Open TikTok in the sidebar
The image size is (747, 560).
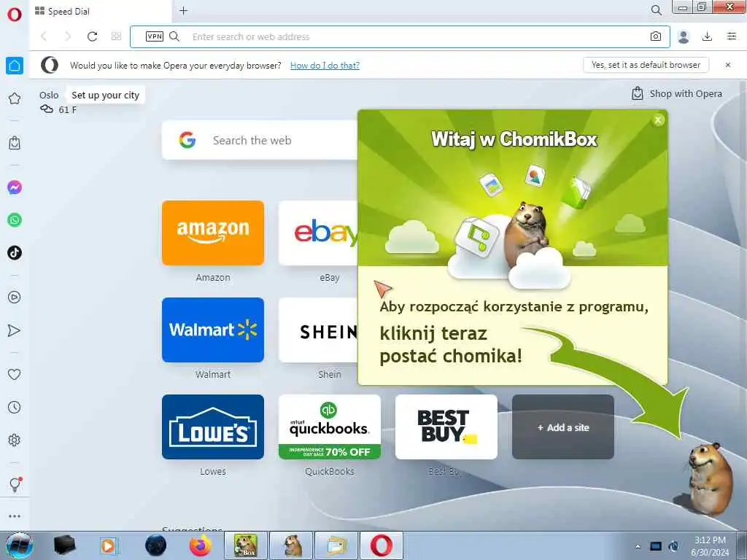[15, 252]
